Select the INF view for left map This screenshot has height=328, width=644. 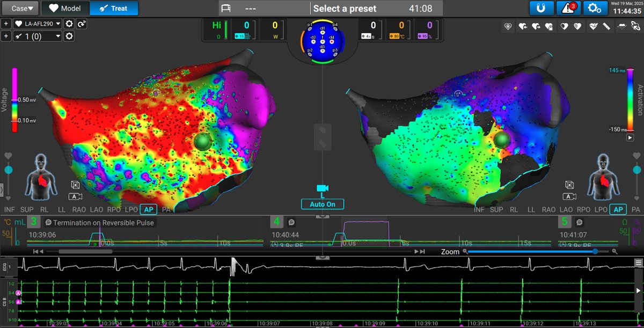tap(10, 209)
